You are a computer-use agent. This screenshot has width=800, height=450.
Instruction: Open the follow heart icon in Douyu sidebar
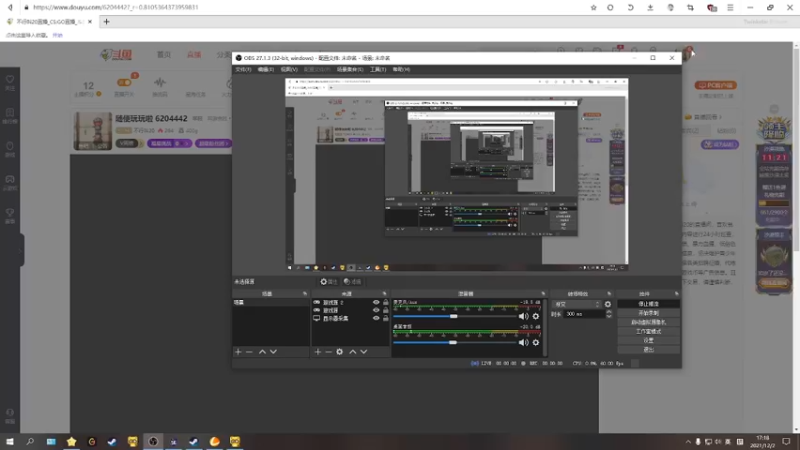coord(10,80)
